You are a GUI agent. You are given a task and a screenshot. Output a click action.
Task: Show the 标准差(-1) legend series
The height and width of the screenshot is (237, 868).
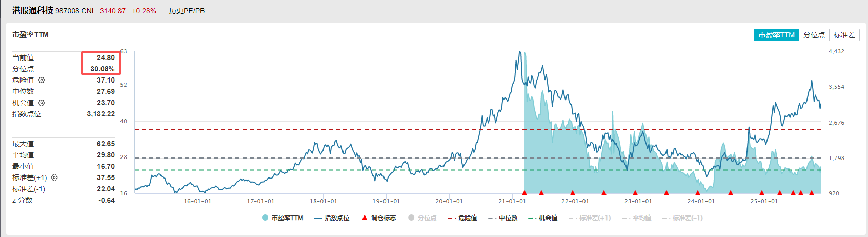tap(682, 218)
